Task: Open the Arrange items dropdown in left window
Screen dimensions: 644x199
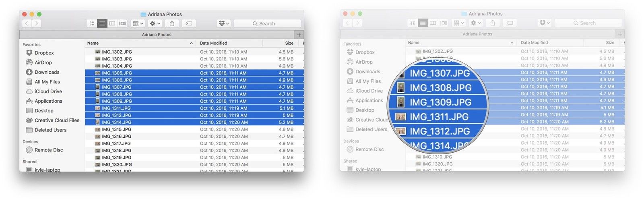Action: click(x=138, y=24)
